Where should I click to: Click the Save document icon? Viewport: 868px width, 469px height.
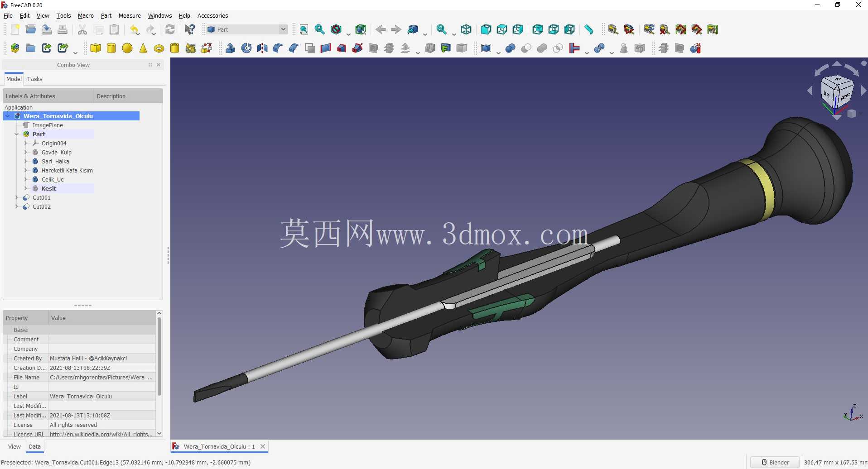47,30
